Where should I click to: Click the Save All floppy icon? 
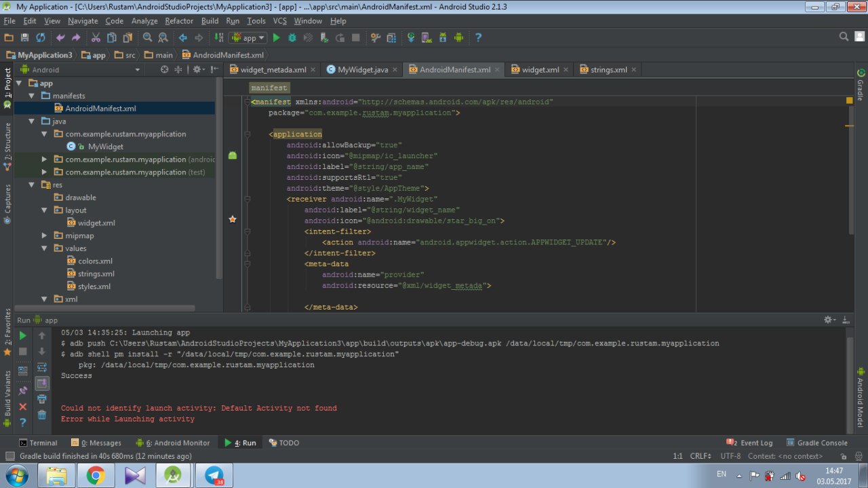pos(24,38)
